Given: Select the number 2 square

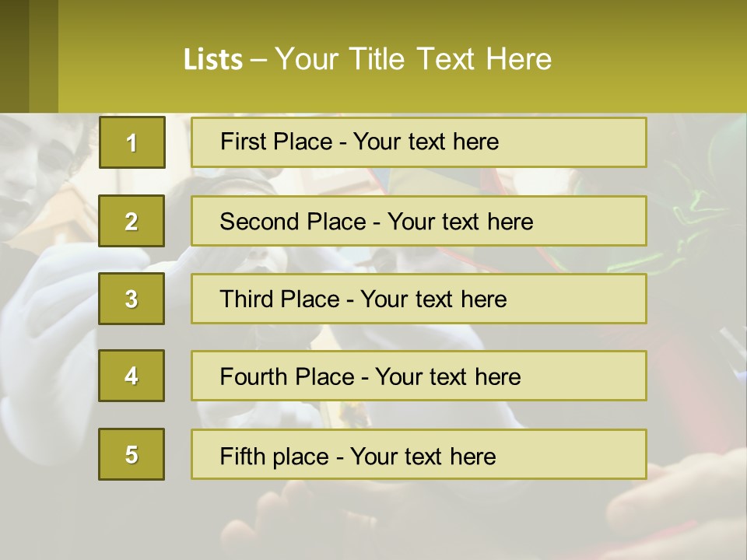Looking at the screenshot, I should point(132,221).
